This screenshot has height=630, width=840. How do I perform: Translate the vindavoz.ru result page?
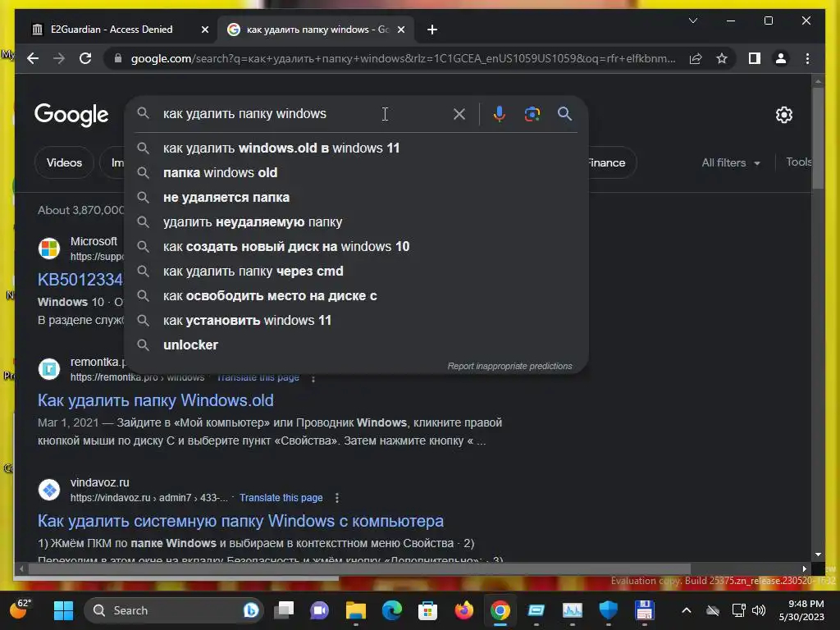281,498
